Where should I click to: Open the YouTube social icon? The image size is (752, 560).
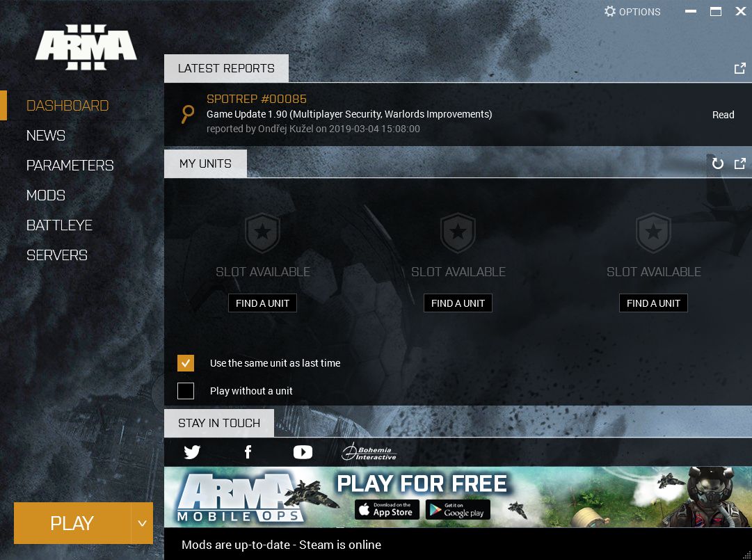tap(303, 452)
